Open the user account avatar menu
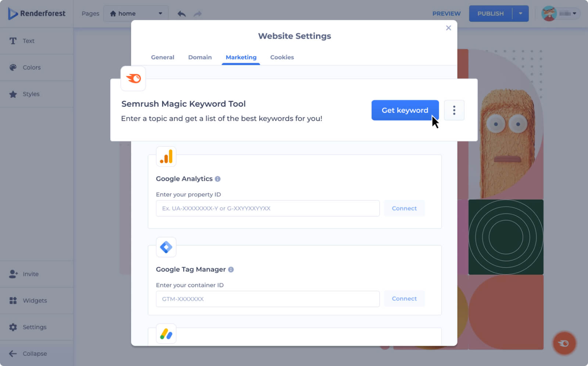588x366 pixels. coord(560,14)
